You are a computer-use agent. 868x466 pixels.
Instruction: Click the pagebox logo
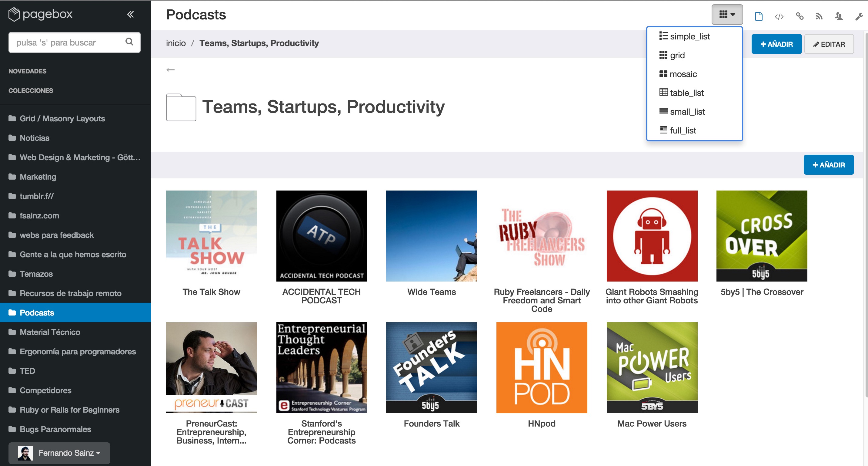(40, 14)
